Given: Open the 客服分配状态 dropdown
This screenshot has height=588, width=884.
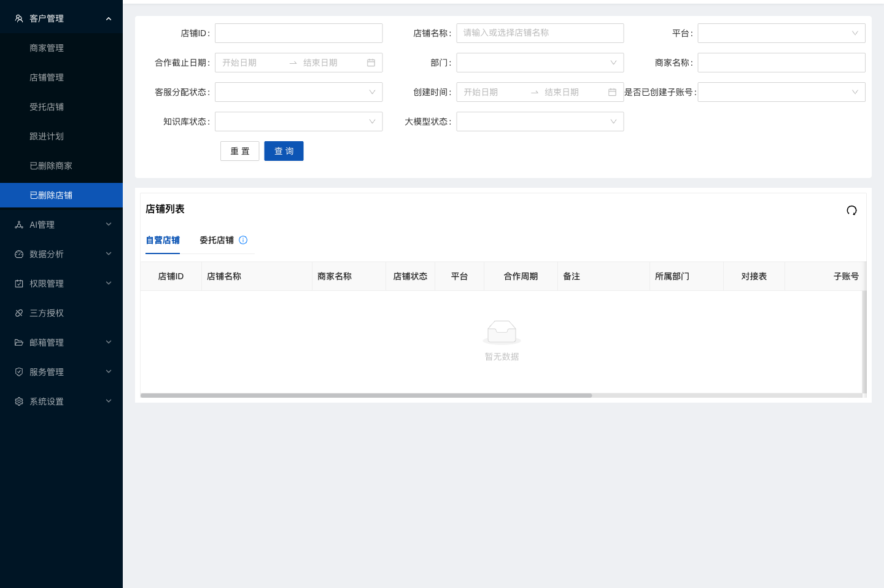Looking at the screenshot, I should coord(299,92).
